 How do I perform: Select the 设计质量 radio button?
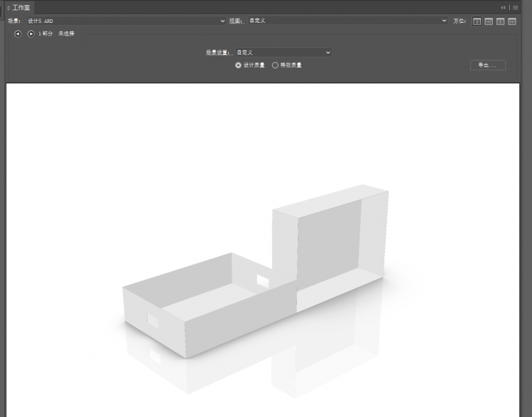pyautogui.click(x=238, y=65)
